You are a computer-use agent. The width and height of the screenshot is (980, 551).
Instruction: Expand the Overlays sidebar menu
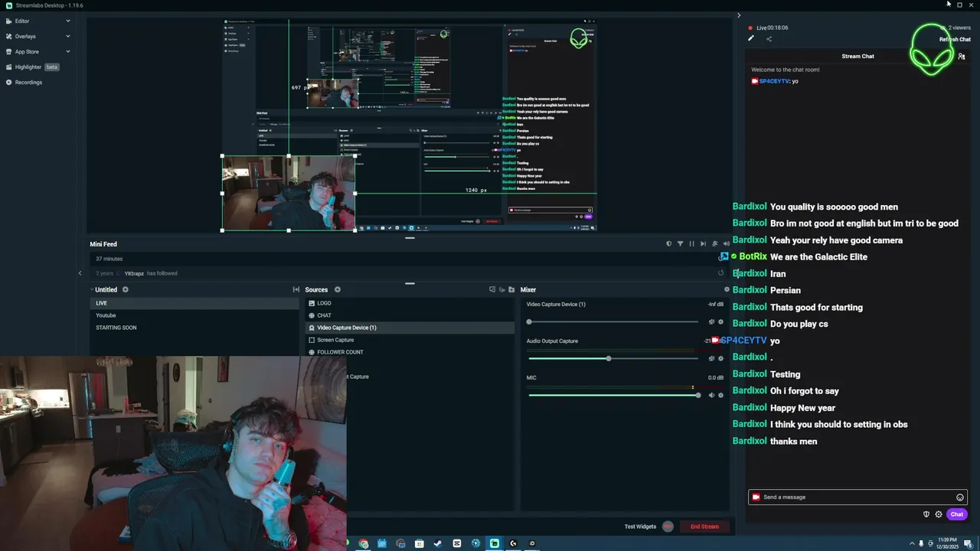[68, 36]
